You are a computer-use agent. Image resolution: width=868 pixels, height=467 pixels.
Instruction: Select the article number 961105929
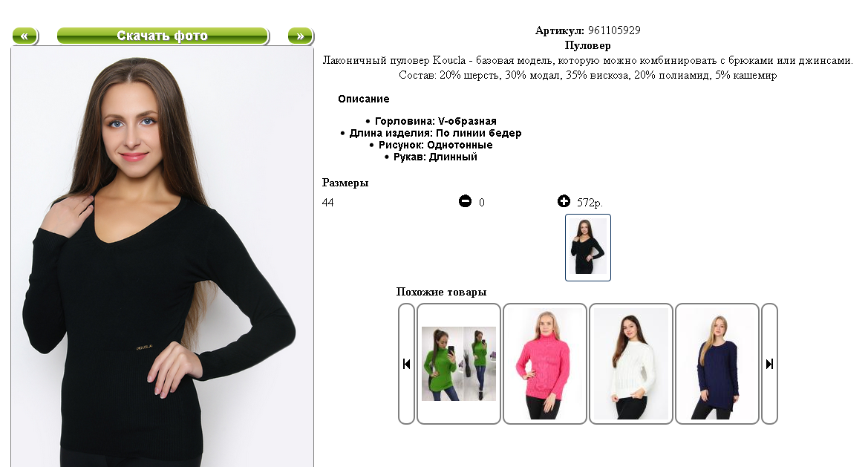[x=614, y=30]
